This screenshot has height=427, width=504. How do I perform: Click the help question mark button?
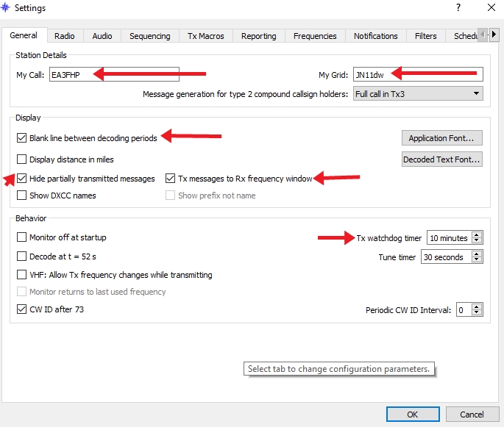coord(458,8)
